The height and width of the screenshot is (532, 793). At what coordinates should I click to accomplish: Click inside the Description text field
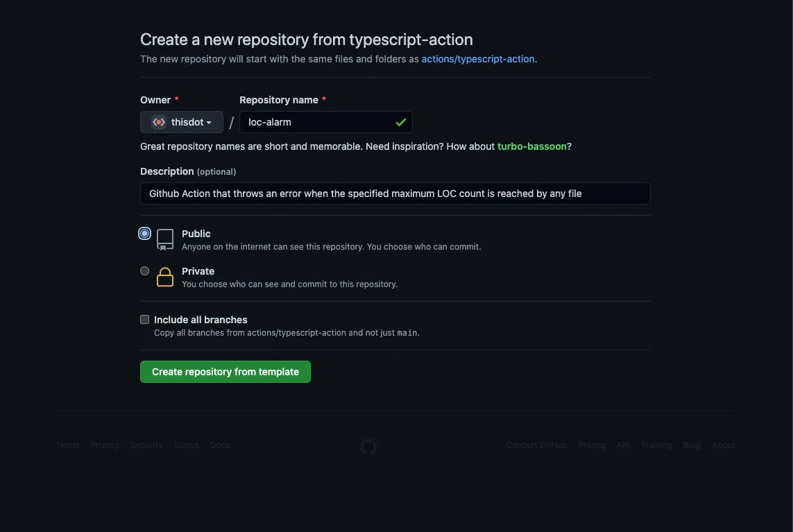pyautogui.click(x=395, y=194)
